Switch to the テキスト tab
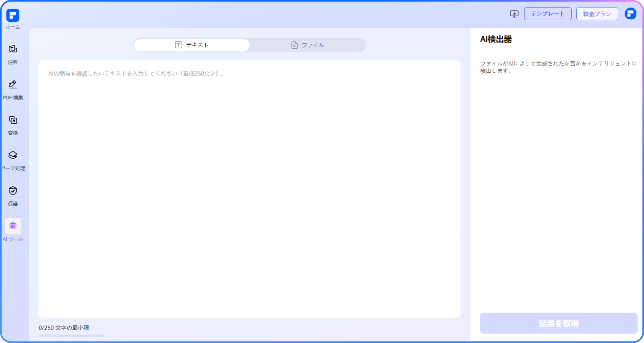This screenshot has height=343, width=644. click(x=192, y=45)
